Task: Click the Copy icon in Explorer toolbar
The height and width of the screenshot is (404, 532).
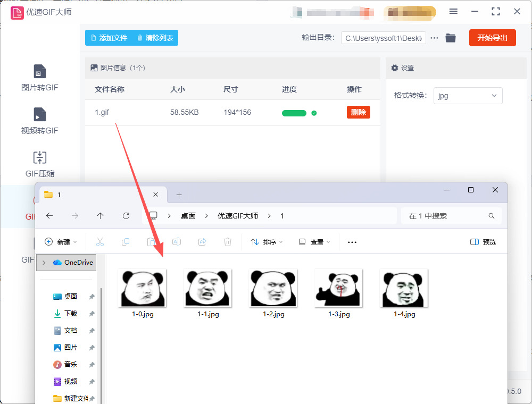Action: (126, 242)
